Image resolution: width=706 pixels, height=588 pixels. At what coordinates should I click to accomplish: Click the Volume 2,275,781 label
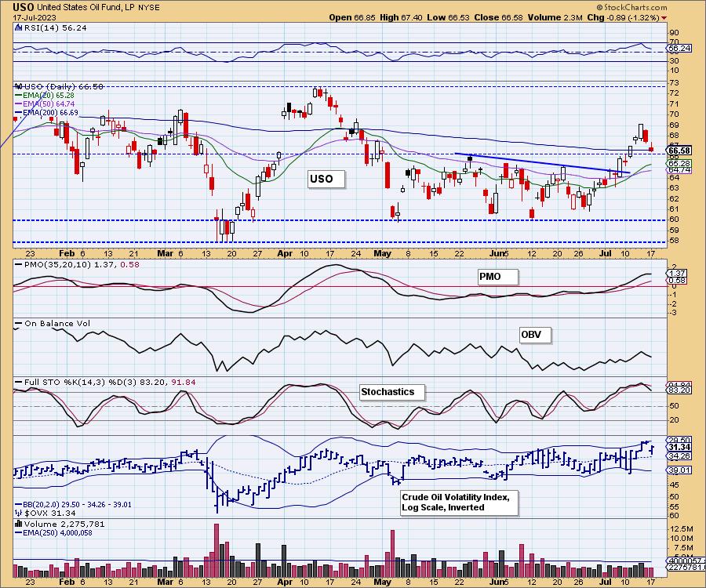60,524
